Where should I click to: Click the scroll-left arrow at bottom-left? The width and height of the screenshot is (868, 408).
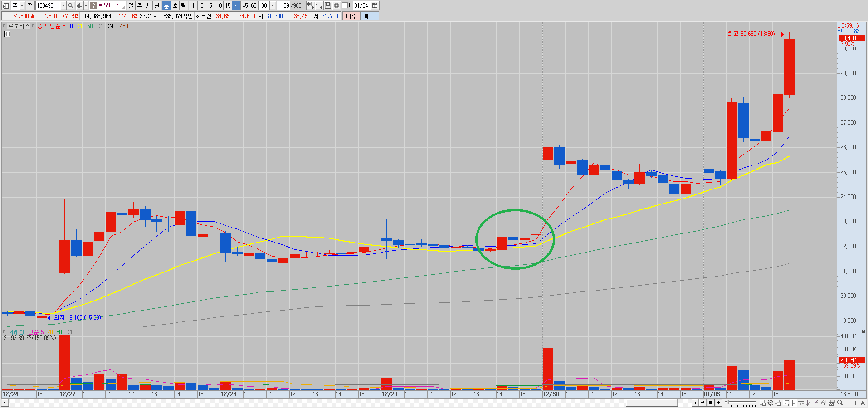[x=4, y=403]
